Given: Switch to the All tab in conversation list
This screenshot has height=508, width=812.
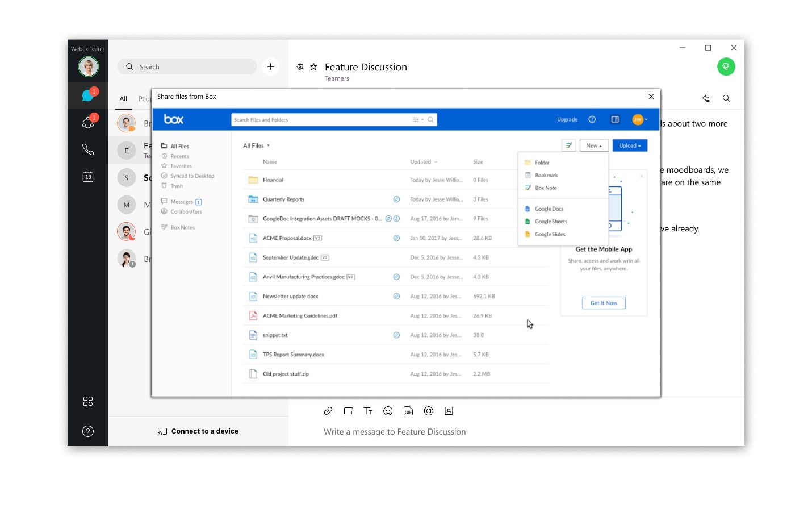Looking at the screenshot, I should click(123, 99).
